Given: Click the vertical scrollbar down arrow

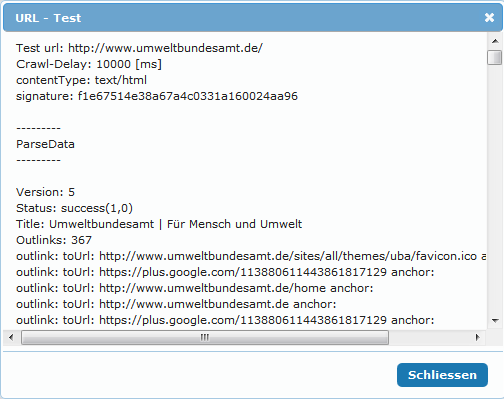Looking at the screenshot, I should (495, 321).
